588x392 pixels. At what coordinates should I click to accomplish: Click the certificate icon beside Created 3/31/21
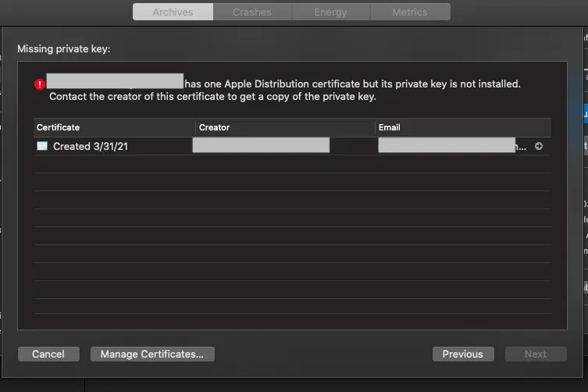point(42,146)
